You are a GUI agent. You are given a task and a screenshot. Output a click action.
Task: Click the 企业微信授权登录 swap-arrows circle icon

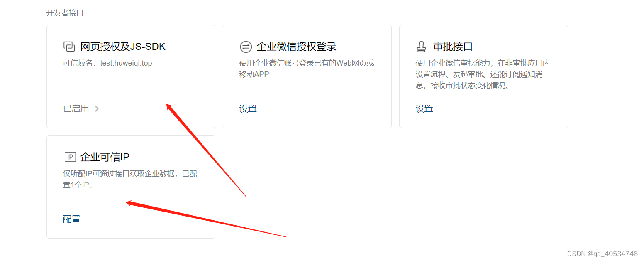[x=246, y=47]
